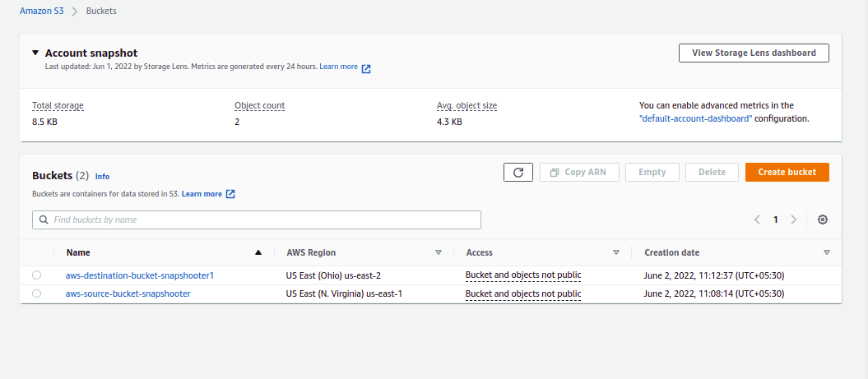Go to Amazon S3 breadcrumb
Viewport: 868px width, 379px height.
pos(41,12)
